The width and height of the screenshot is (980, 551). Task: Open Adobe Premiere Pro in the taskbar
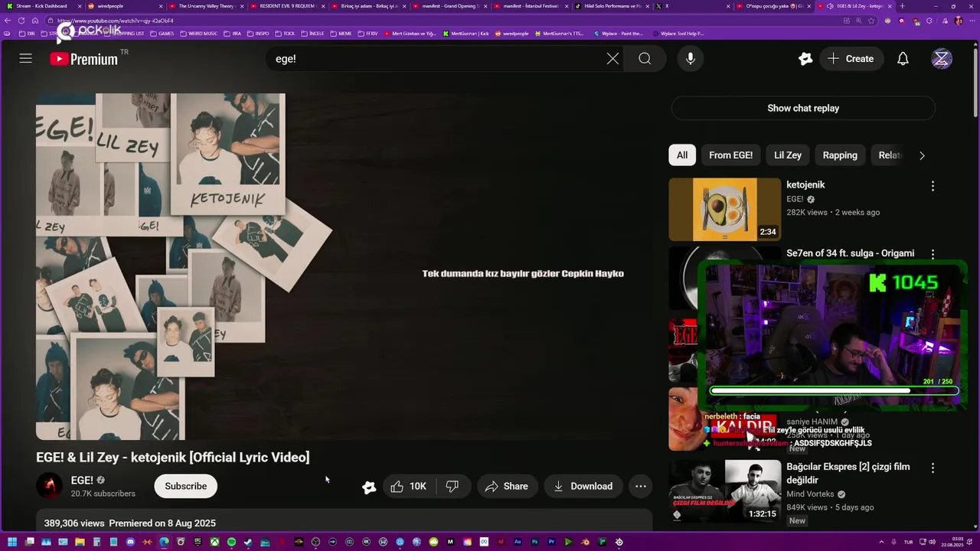[x=551, y=542]
